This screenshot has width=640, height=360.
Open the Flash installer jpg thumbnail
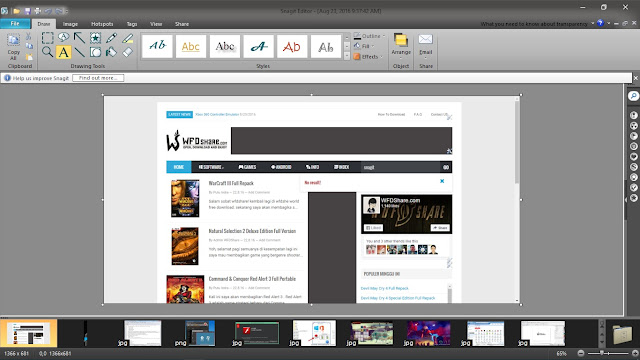coord(256,333)
